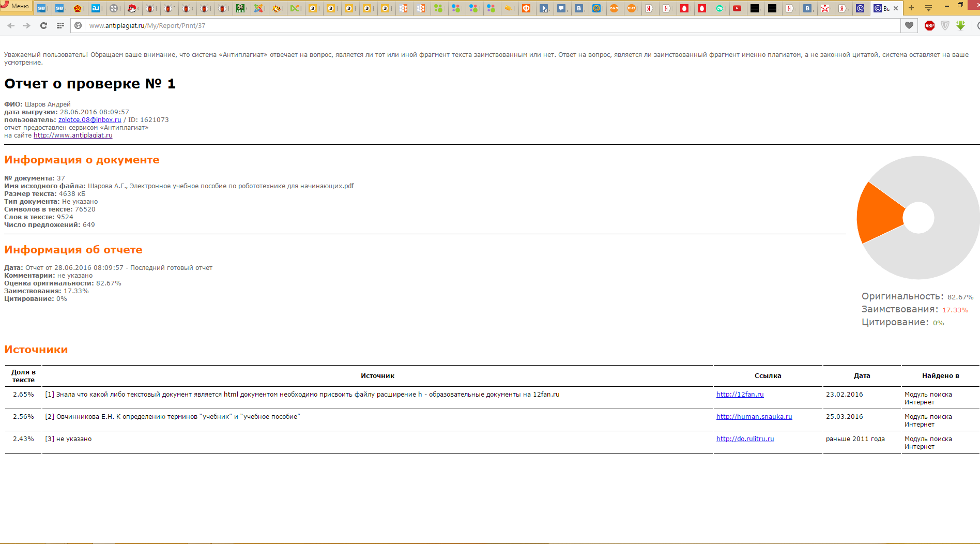Viewport: 980px width, 544px height.
Task: Reload the Antiplagiat report page
Action: [x=43, y=25]
